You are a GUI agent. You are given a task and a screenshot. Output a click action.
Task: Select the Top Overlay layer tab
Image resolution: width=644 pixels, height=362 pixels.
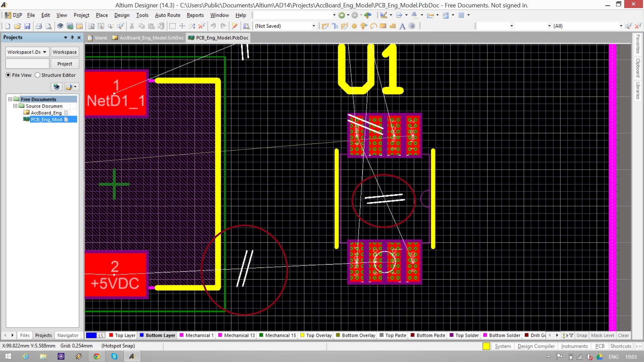click(316, 335)
